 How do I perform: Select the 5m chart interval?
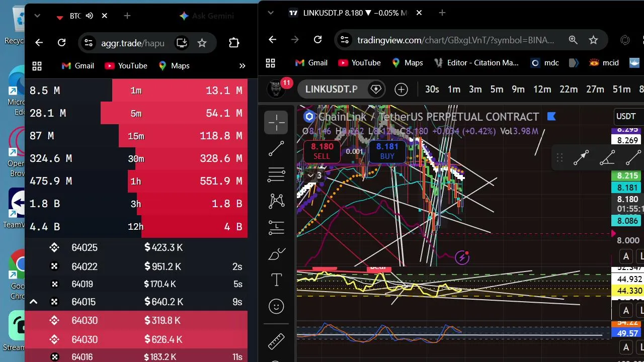tap(497, 89)
